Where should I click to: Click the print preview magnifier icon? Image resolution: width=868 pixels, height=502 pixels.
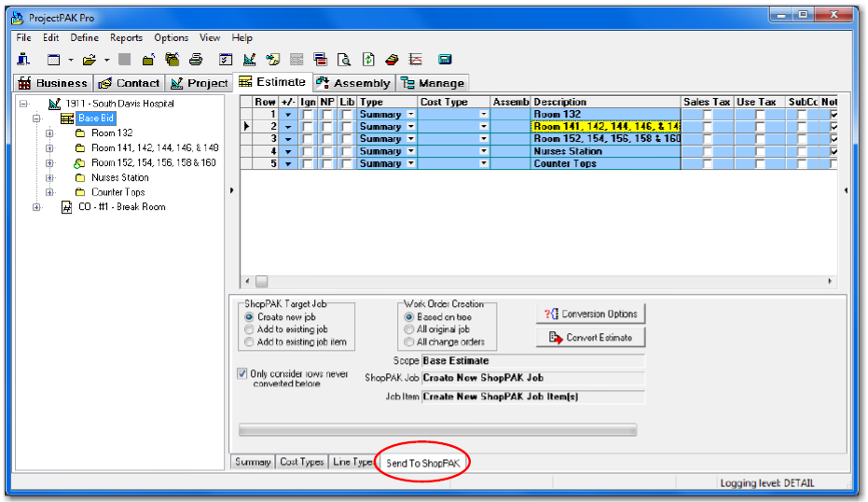point(344,60)
